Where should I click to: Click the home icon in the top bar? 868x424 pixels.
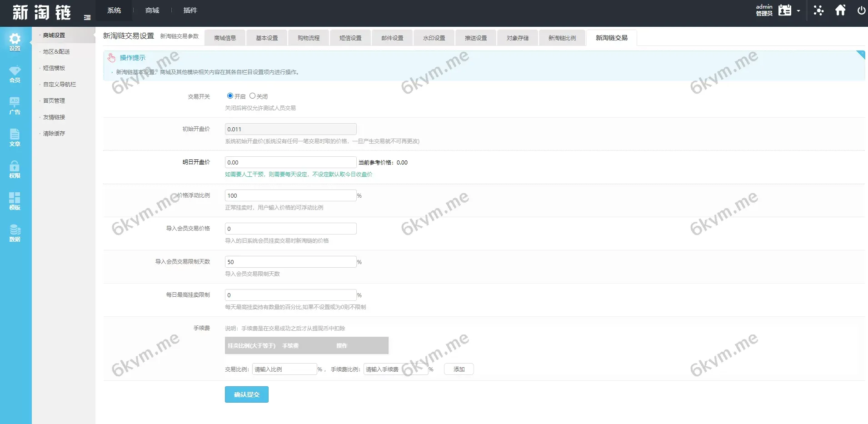pos(840,10)
